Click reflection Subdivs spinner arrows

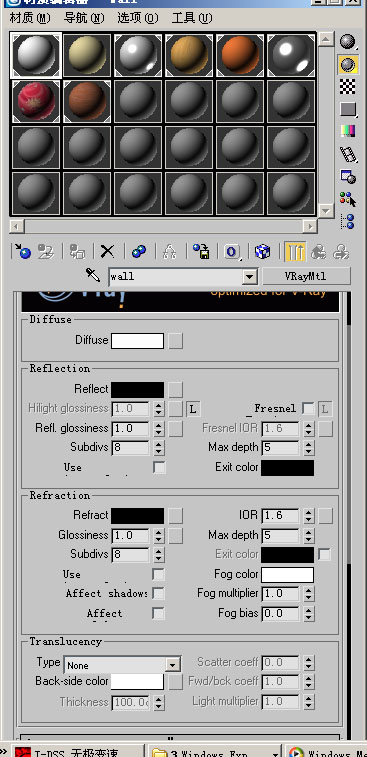(159, 448)
